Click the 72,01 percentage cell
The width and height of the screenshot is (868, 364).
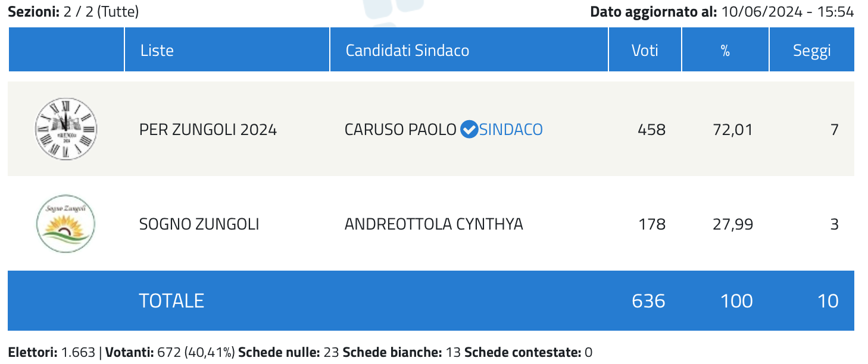(x=733, y=129)
